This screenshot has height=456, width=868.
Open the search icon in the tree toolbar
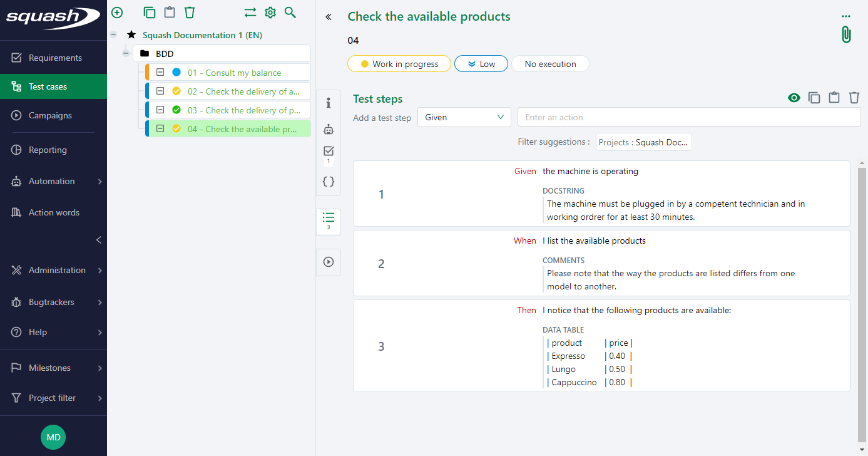coord(290,12)
